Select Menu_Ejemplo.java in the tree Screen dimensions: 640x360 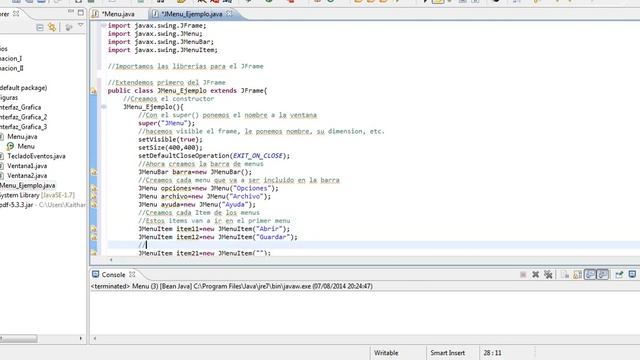click(27, 185)
